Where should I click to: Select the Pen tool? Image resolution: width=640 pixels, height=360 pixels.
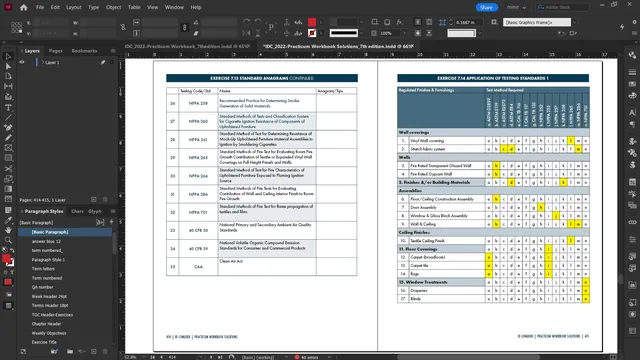pos(8,128)
